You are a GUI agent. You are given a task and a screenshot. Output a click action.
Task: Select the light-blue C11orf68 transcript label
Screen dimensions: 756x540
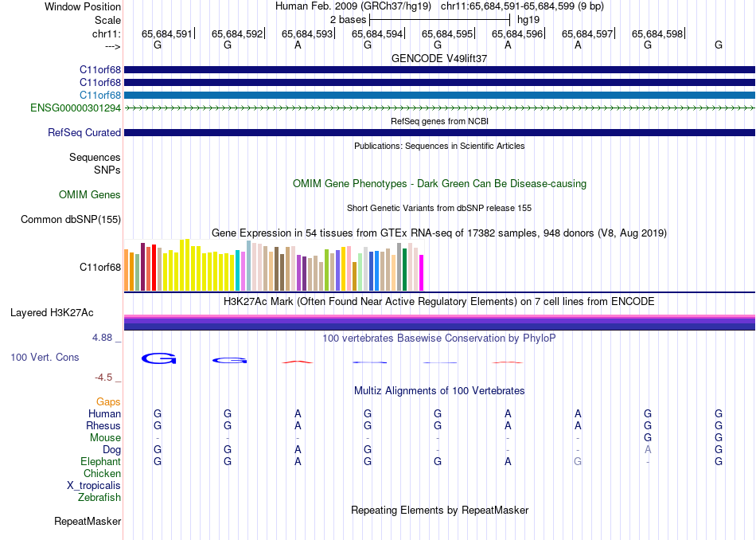[99, 95]
